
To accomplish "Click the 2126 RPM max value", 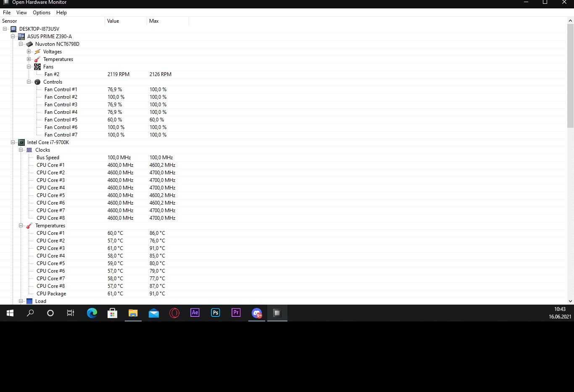I will 161,74.
